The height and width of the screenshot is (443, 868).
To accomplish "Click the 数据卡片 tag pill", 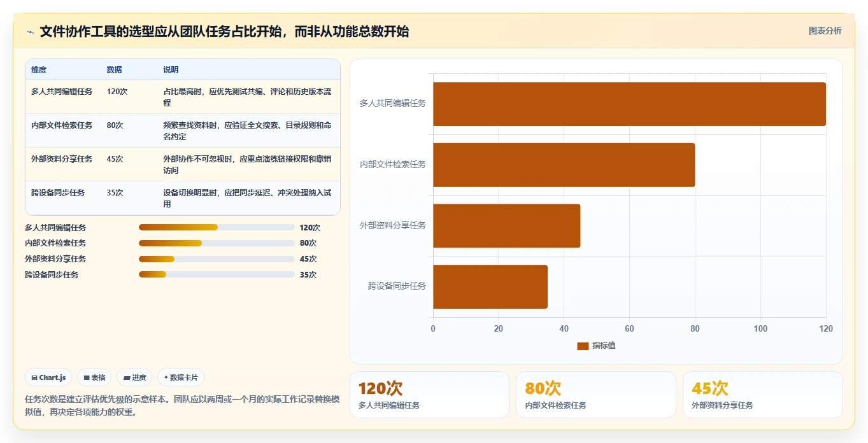I will coord(181,377).
